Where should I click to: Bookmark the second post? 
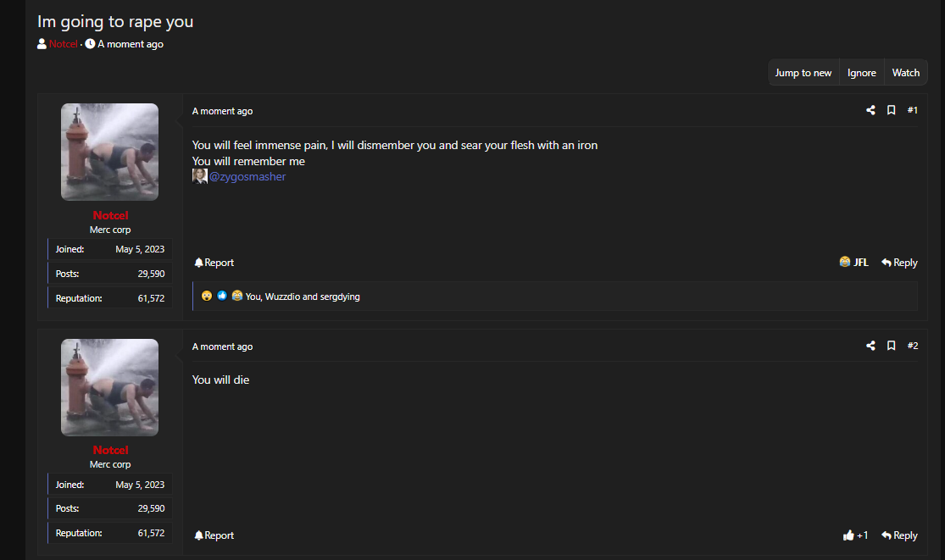pyautogui.click(x=892, y=346)
